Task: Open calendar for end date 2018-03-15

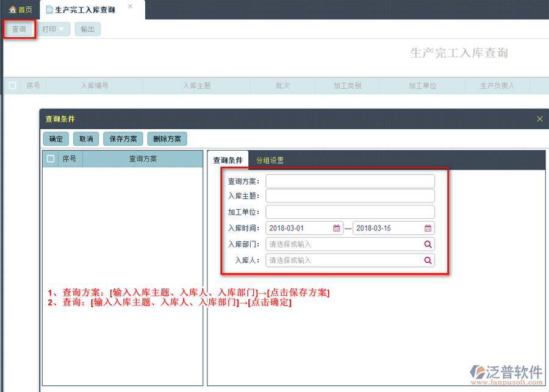Action: [428, 228]
